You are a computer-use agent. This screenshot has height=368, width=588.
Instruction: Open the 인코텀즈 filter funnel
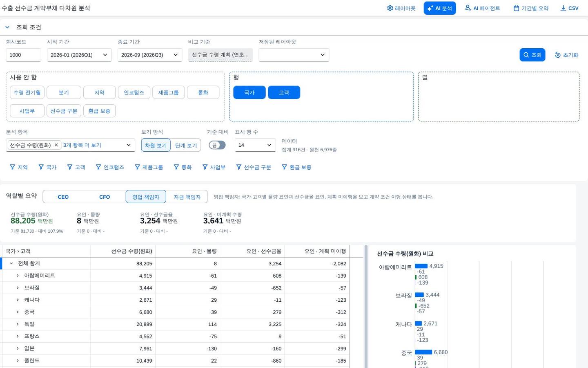(x=98, y=167)
